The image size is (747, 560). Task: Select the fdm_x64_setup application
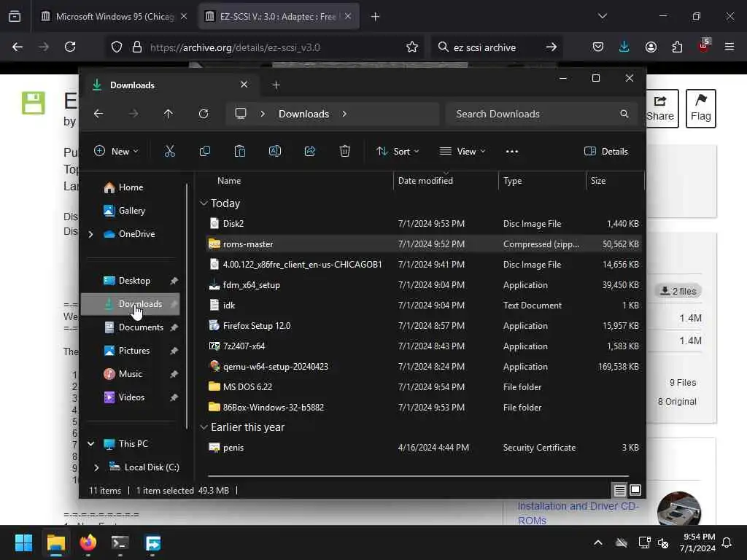(424, 285)
